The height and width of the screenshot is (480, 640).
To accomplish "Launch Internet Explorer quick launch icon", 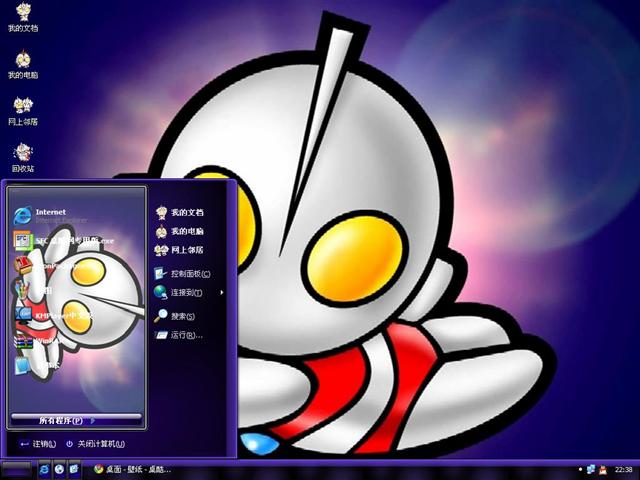I will point(44,469).
